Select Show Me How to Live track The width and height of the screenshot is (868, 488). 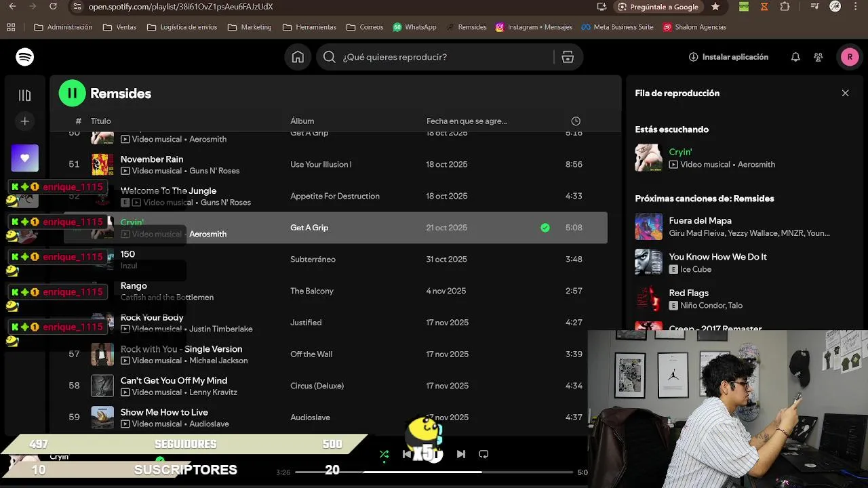(164, 412)
